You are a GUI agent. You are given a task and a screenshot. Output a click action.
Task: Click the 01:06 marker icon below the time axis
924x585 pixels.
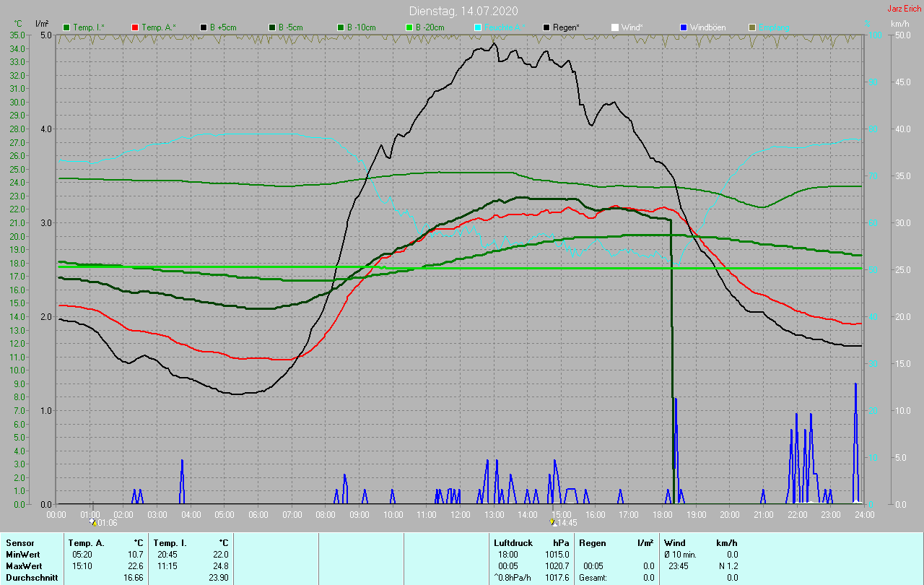[x=92, y=522]
